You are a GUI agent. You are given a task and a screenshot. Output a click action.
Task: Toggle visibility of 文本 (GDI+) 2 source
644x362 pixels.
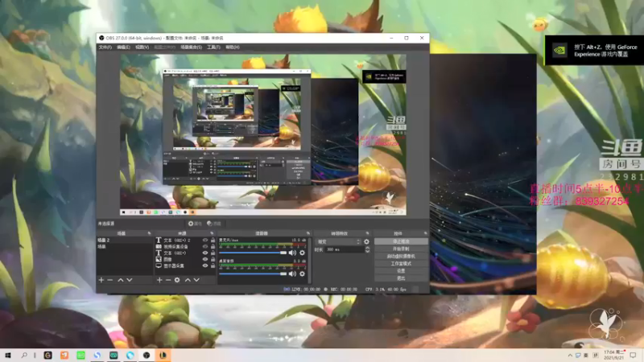[x=205, y=240]
